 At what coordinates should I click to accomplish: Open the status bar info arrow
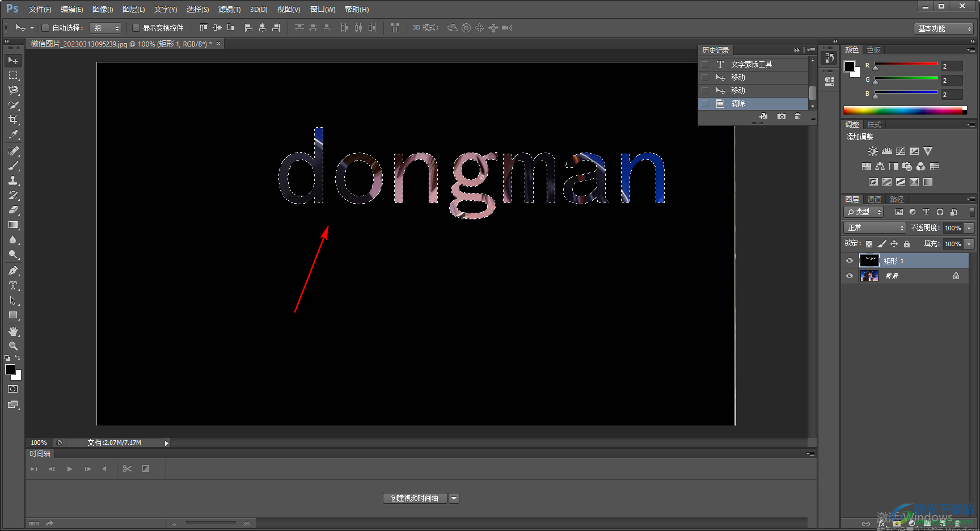(166, 443)
